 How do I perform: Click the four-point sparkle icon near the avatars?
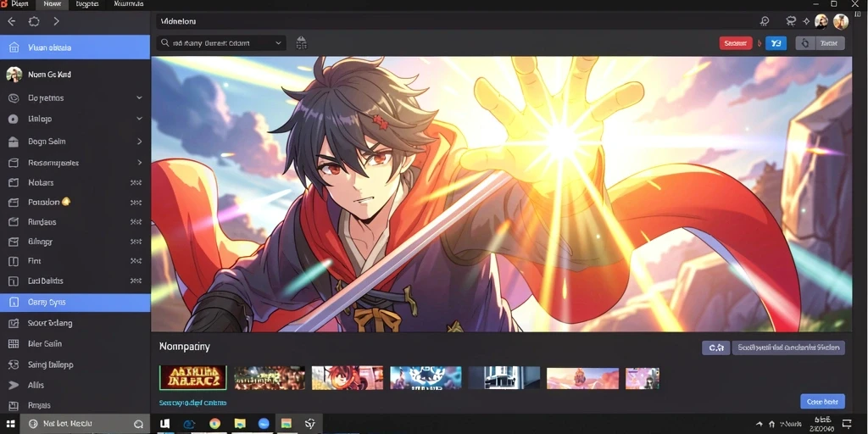806,21
